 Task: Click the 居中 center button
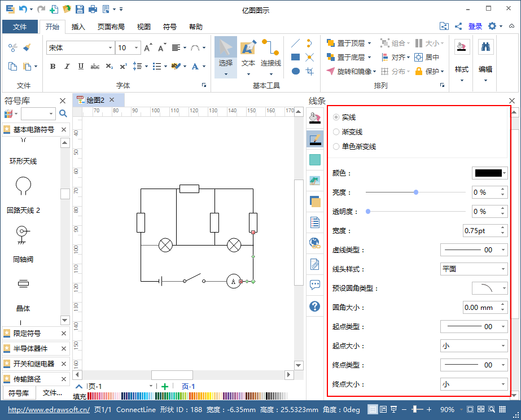(x=427, y=57)
